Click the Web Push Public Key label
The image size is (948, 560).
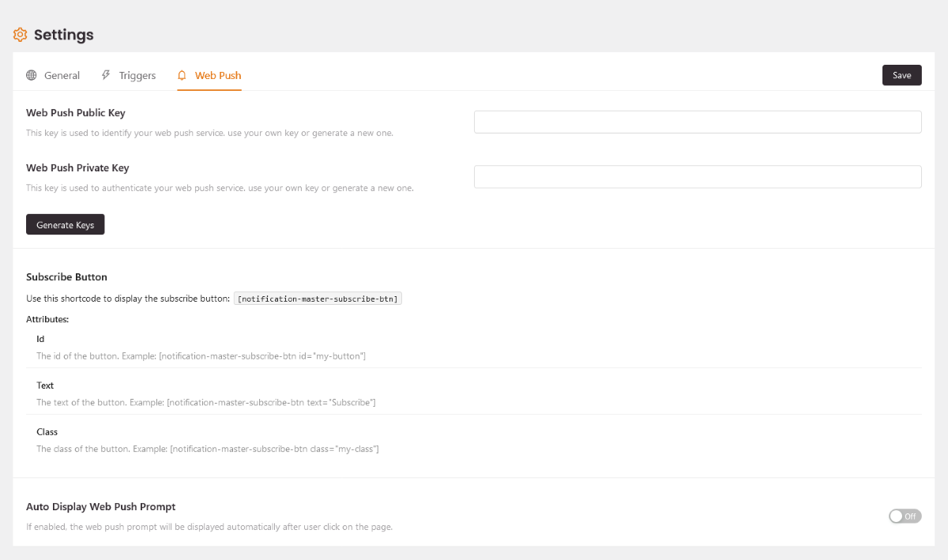click(76, 113)
